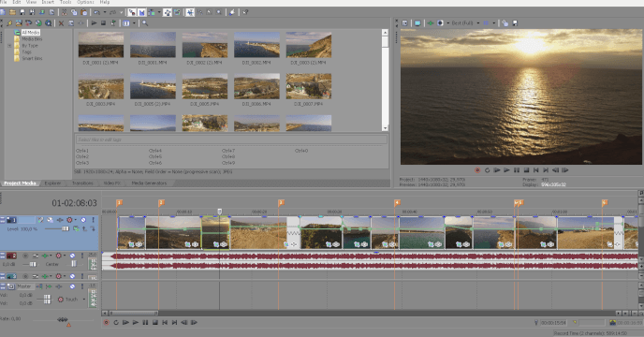The image size is (644, 337).
Task: Mute audio track 2
Action: pos(72,256)
